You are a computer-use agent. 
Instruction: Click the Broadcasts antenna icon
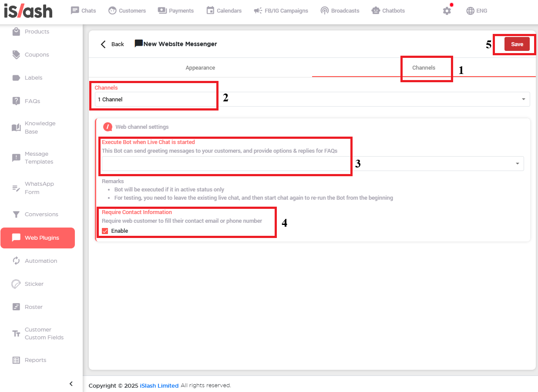tap(324, 10)
